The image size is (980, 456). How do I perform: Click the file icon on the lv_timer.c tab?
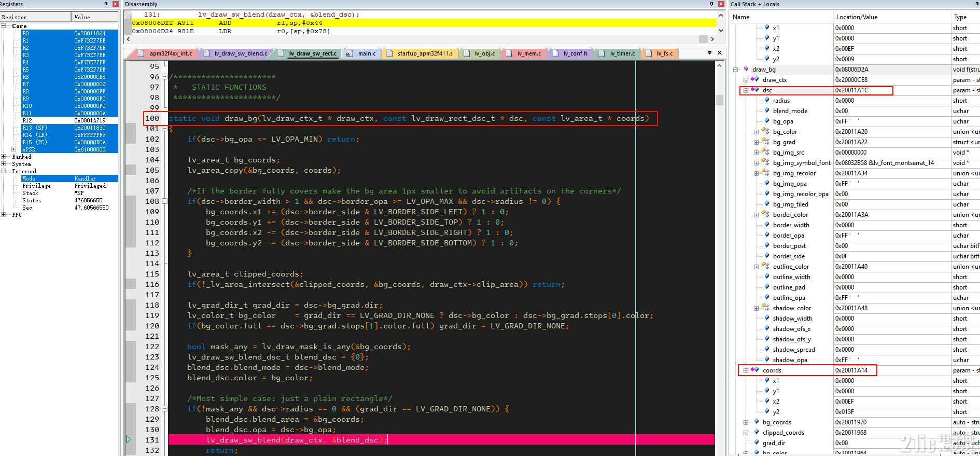[x=601, y=53]
